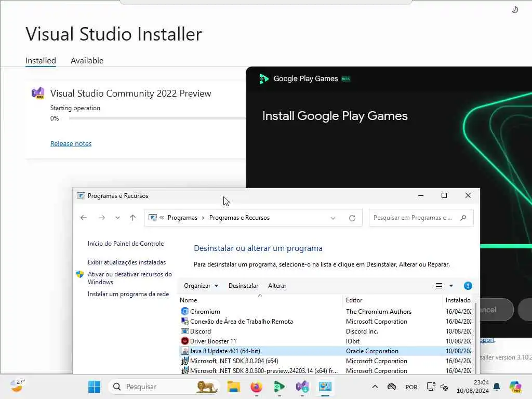Screen dimensions: 532x399
Task: Click the Chromium program icon
Action: point(184,312)
